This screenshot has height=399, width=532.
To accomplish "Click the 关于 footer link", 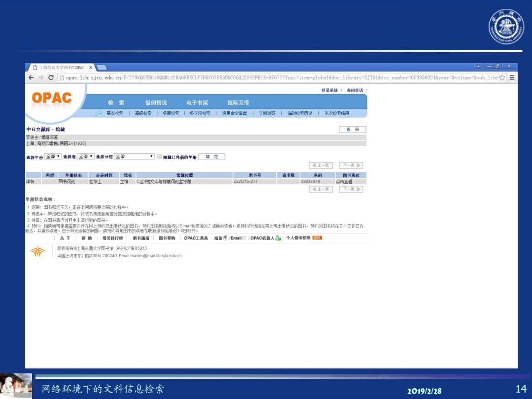I will 65,238.
